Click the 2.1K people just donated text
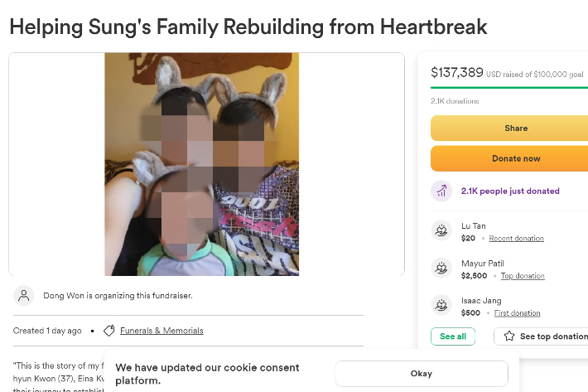 point(510,191)
